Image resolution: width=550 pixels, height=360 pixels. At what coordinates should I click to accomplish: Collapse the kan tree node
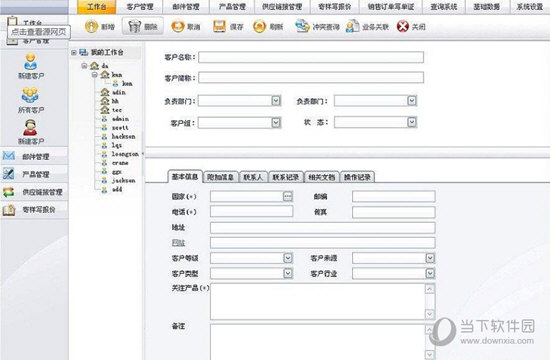[x=95, y=75]
